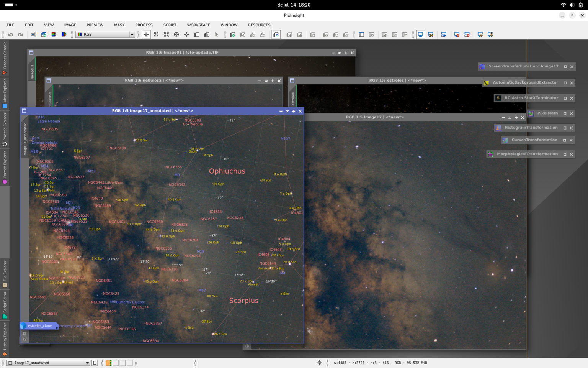This screenshot has width=588, height=368.
Task: Click the Scorpius constellation label
Action: [x=244, y=301]
